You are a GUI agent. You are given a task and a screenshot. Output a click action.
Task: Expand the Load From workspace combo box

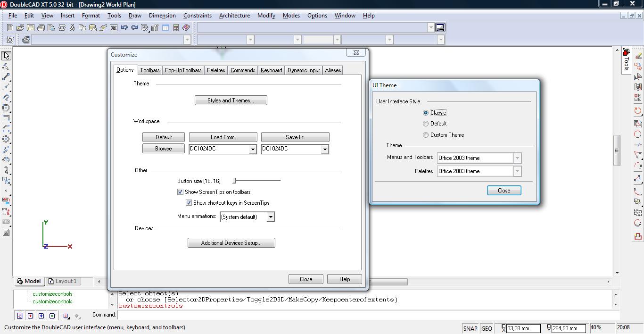[253, 149]
